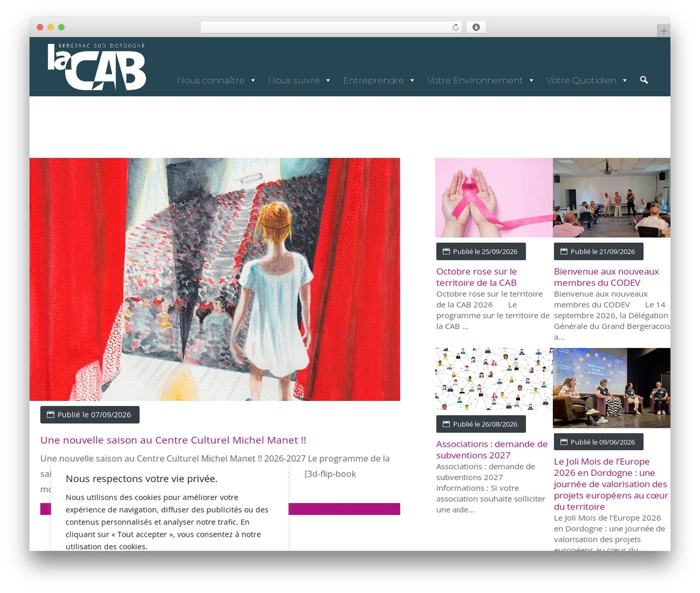This screenshot has width=700, height=593.
Task: Click the browser download icon
Action: click(476, 27)
